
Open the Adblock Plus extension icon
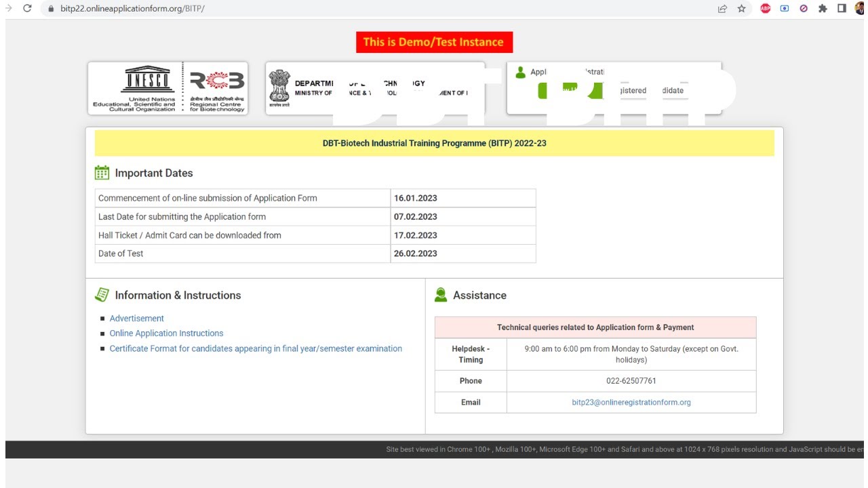pyautogui.click(x=766, y=9)
